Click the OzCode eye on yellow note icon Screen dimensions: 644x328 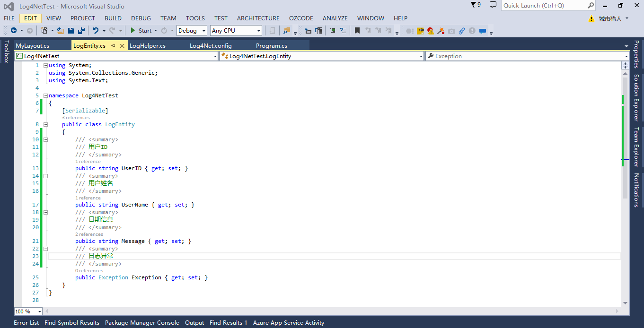tap(420, 31)
